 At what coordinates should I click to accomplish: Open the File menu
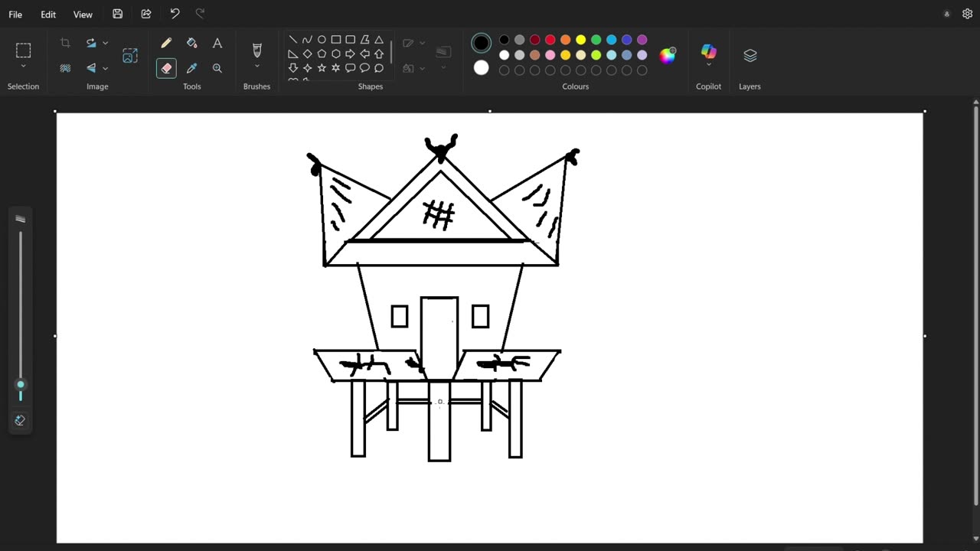[15, 15]
